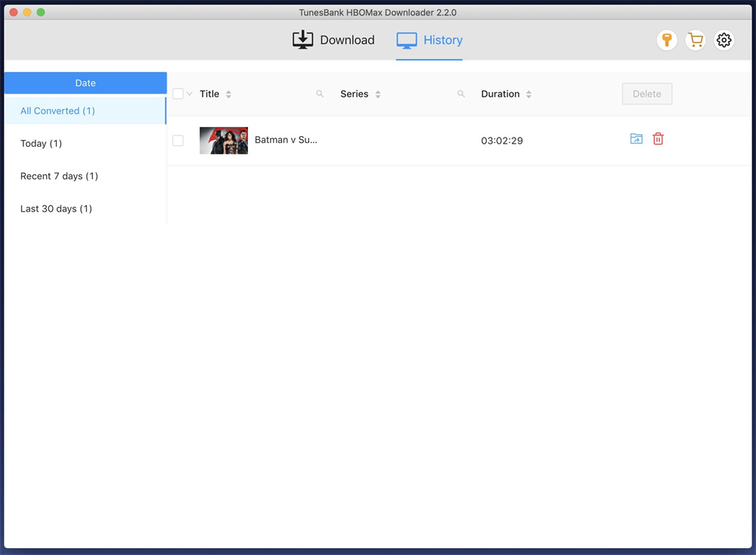
Task: Open the Batman v Superman thumbnail
Action: [224, 141]
